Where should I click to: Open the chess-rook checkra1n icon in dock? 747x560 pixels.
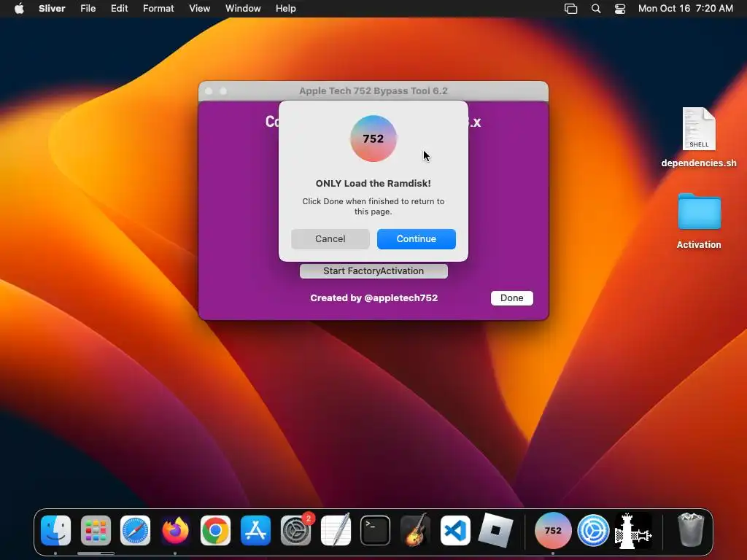(633, 531)
